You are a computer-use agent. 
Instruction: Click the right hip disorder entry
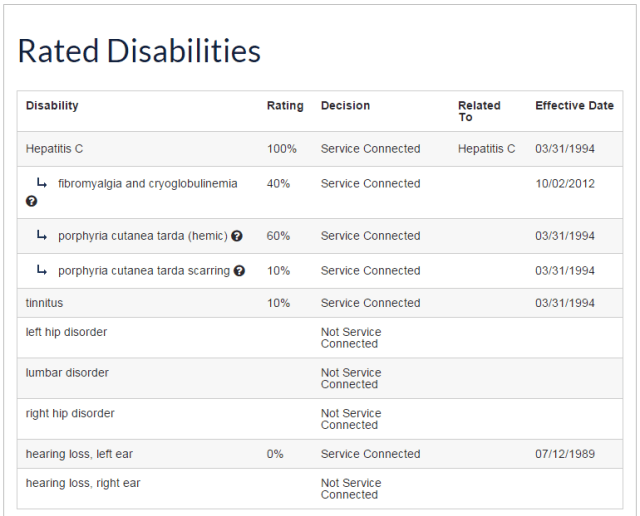pyautogui.click(x=70, y=413)
